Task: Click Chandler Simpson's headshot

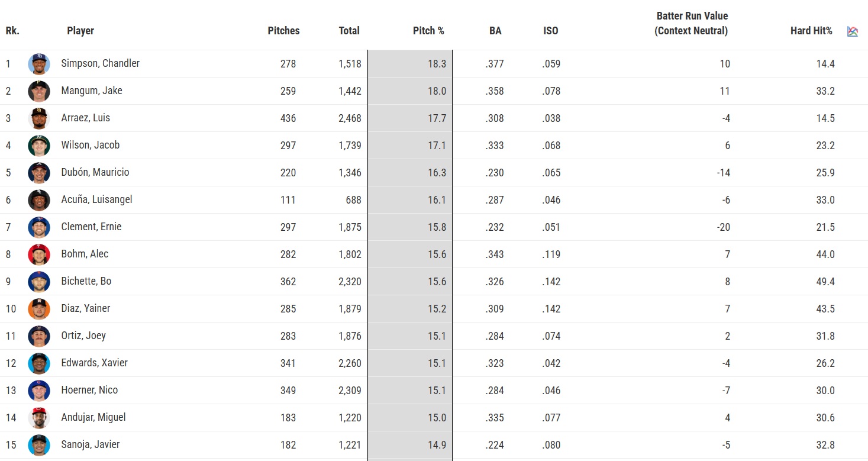Action: point(39,64)
